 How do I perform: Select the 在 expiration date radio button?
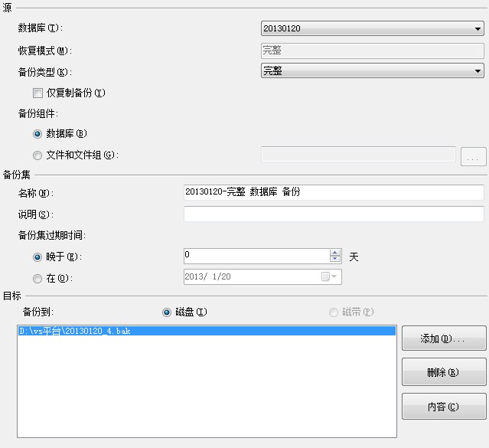pos(37,279)
